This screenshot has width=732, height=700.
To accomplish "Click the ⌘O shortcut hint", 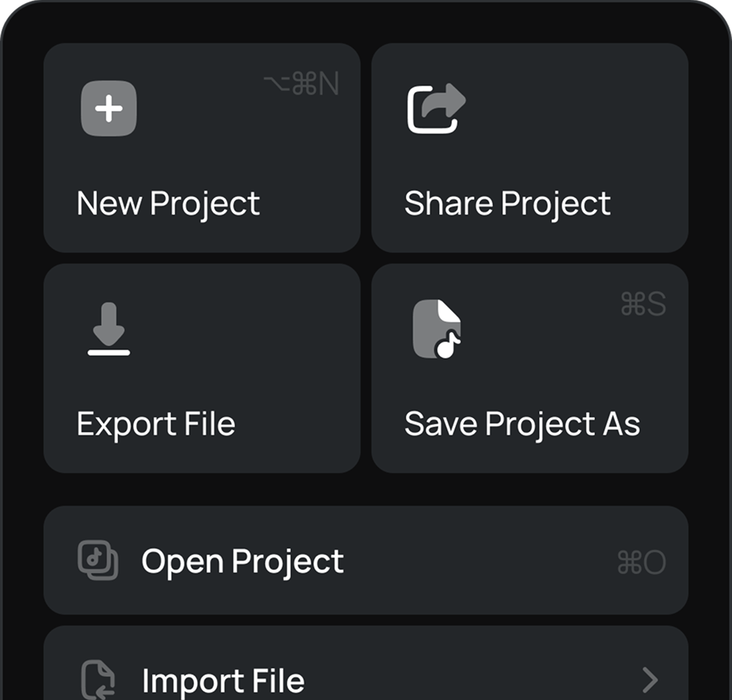I will pos(641,563).
